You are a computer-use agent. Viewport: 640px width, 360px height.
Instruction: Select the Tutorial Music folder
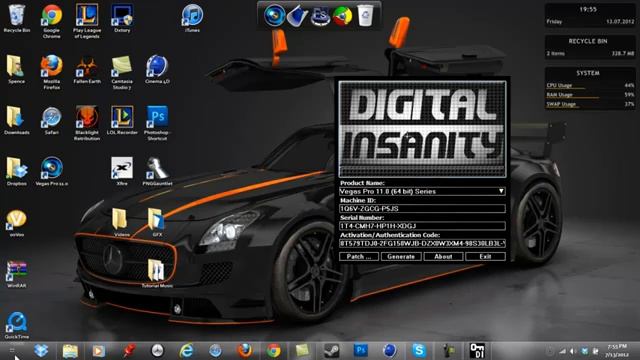[x=156, y=273]
